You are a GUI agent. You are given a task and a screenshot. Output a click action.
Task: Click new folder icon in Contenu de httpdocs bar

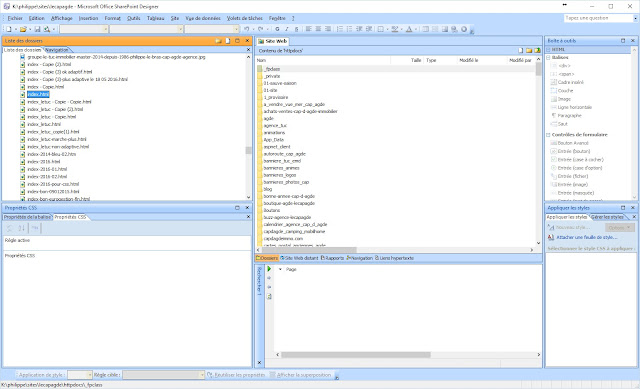[529, 51]
